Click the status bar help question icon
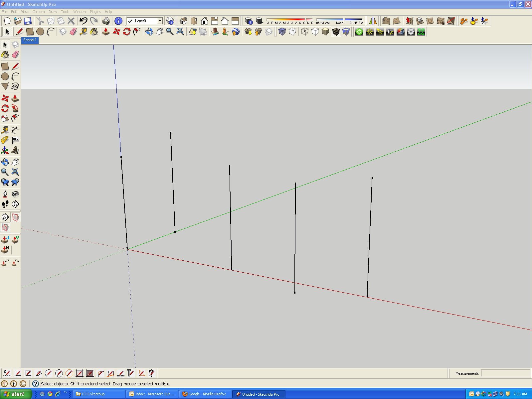 (36, 384)
